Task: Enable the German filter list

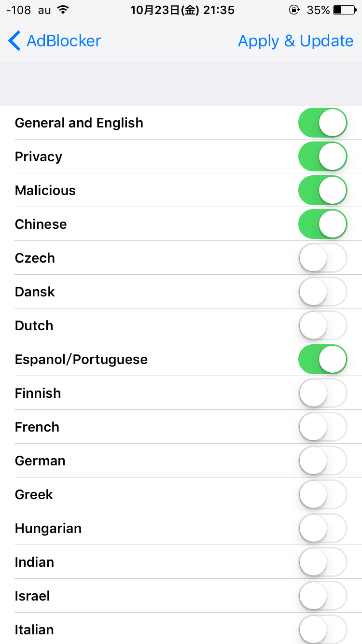Action: pos(322,461)
